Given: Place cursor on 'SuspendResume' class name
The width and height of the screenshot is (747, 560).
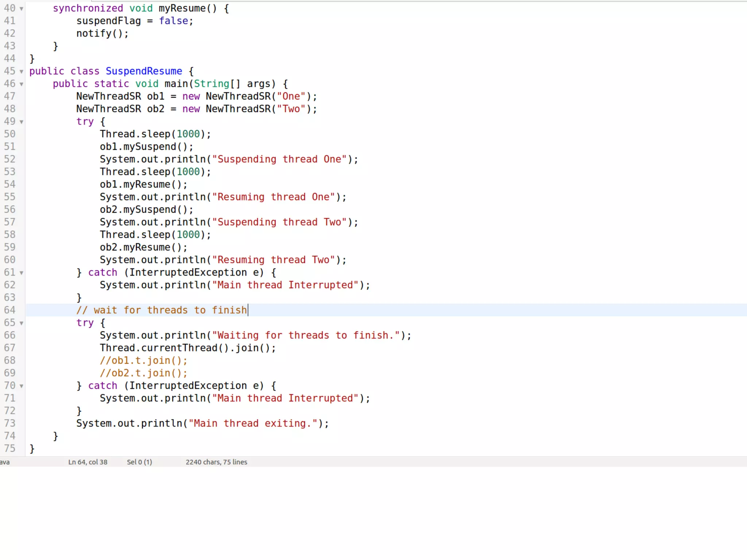Looking at the screenshot, I should click(x=144, y=71).
